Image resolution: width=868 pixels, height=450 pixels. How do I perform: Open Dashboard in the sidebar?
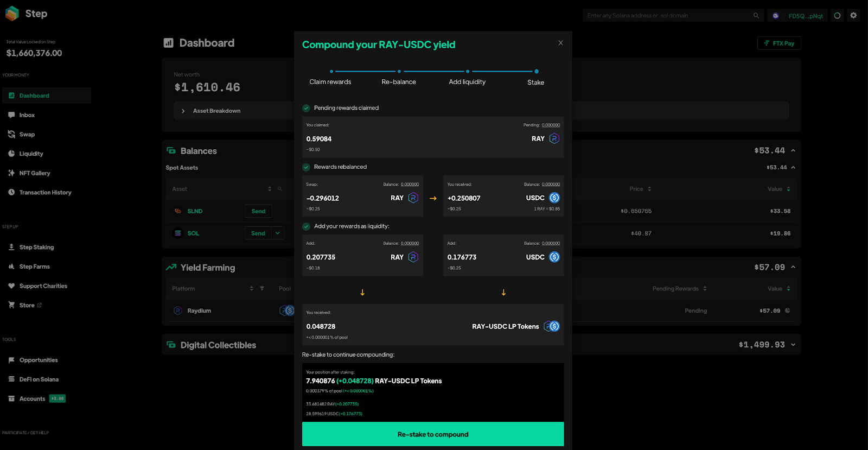click(47, 96)
